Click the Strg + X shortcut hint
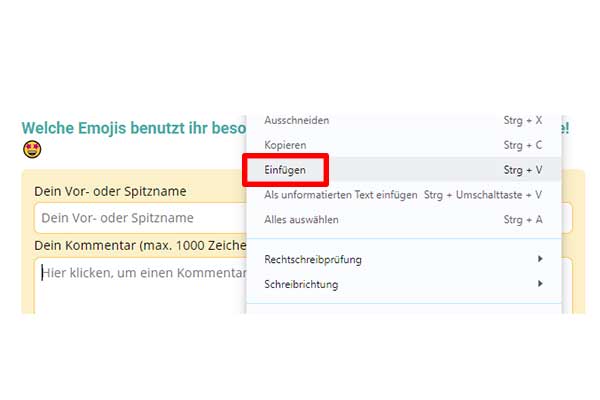Viewport: 600px width, 400px height. pos(523,121)
